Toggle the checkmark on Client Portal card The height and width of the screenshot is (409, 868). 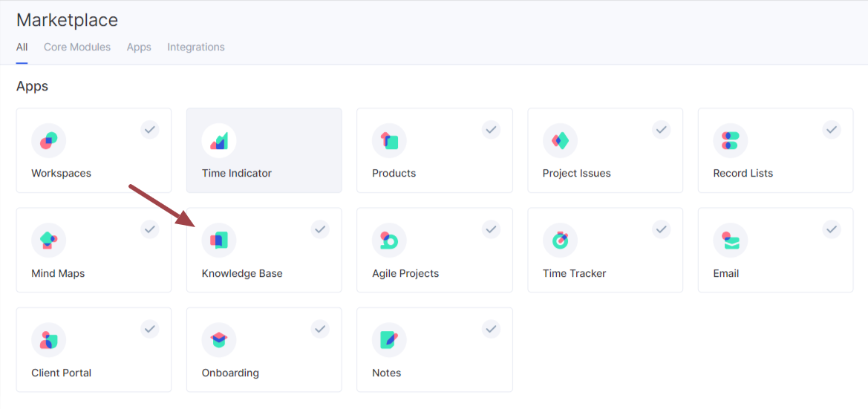tap(150, 329)
